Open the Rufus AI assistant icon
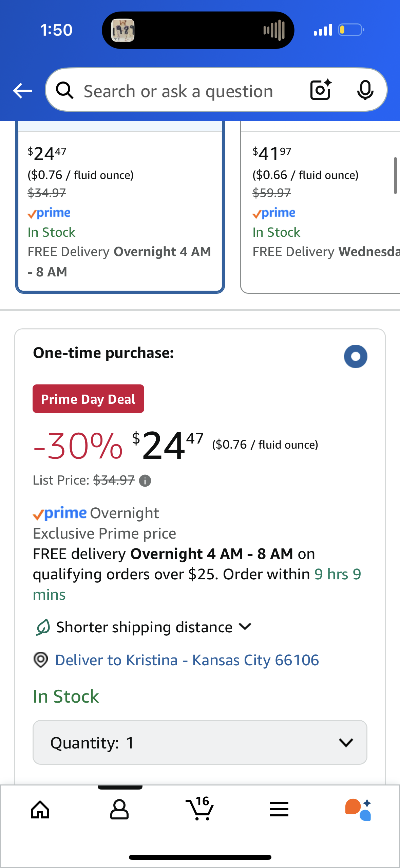 click(358, 809)
